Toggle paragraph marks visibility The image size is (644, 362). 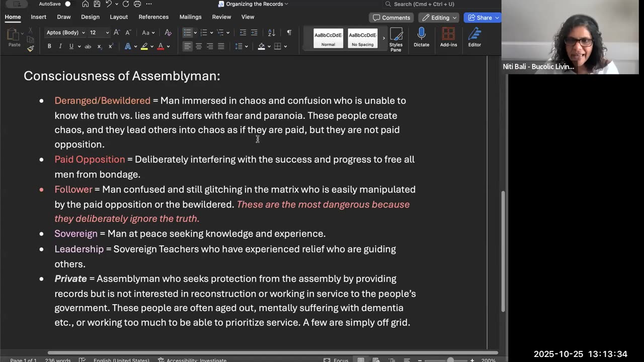pyautogui.click(x=289, y=33)
